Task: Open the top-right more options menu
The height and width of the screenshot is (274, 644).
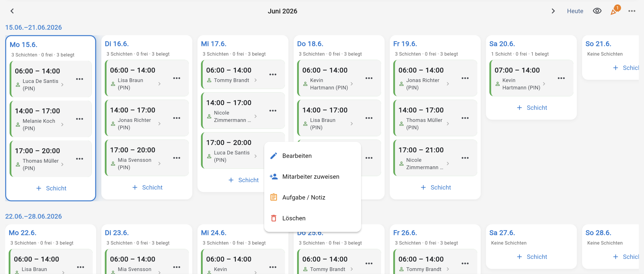Action: point(632,11)
